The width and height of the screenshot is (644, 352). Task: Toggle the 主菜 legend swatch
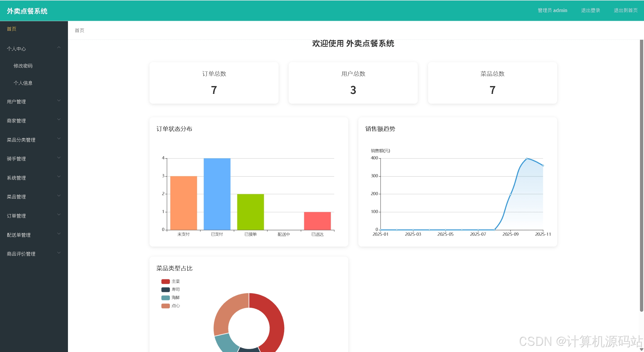[165, 281]
